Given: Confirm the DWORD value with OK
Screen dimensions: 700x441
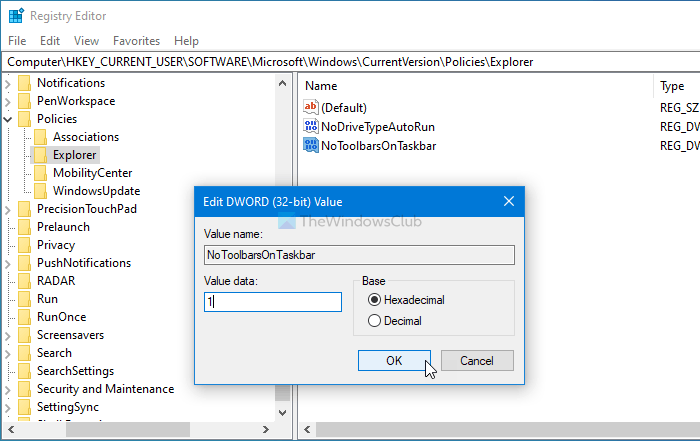Looking at the screenshot, I should (x=394, y=361).
